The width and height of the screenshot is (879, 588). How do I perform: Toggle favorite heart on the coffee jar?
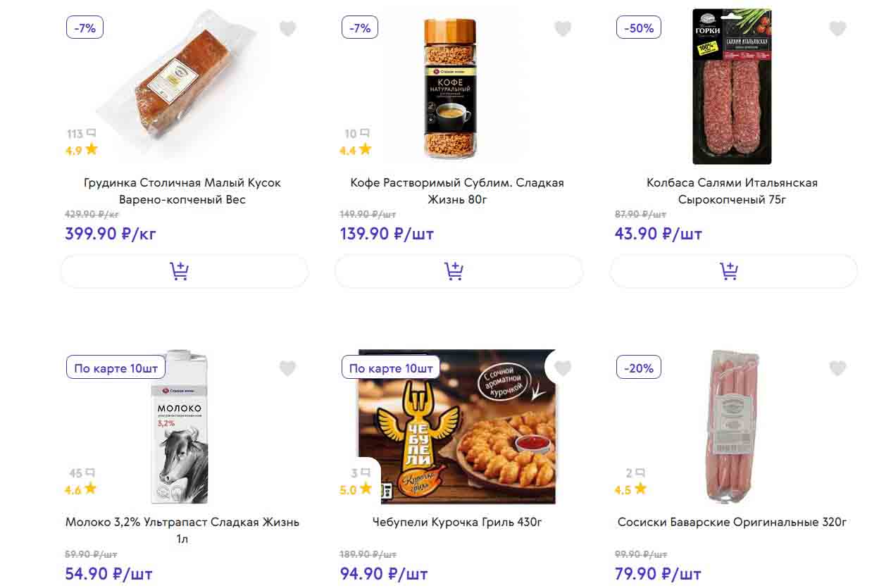pyautogui.click(x=562, y=29)
